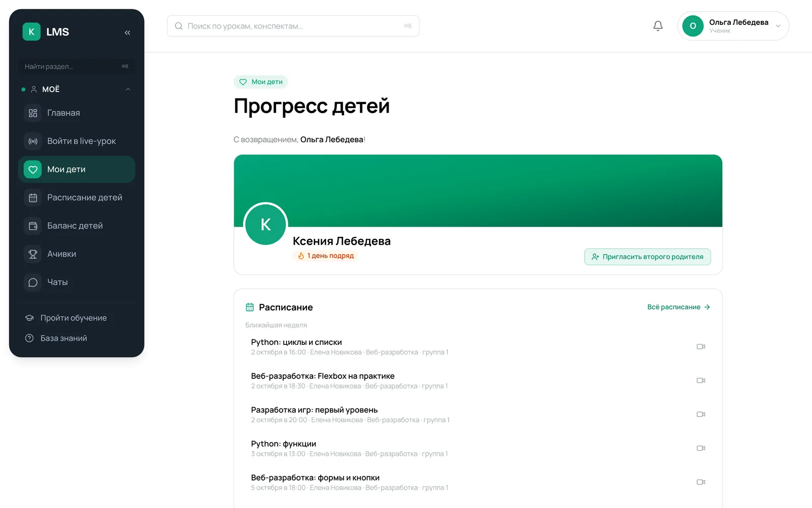Click video icon for Python: циклы и списки
Screen dimensions: 812x508
click(701, 346)
